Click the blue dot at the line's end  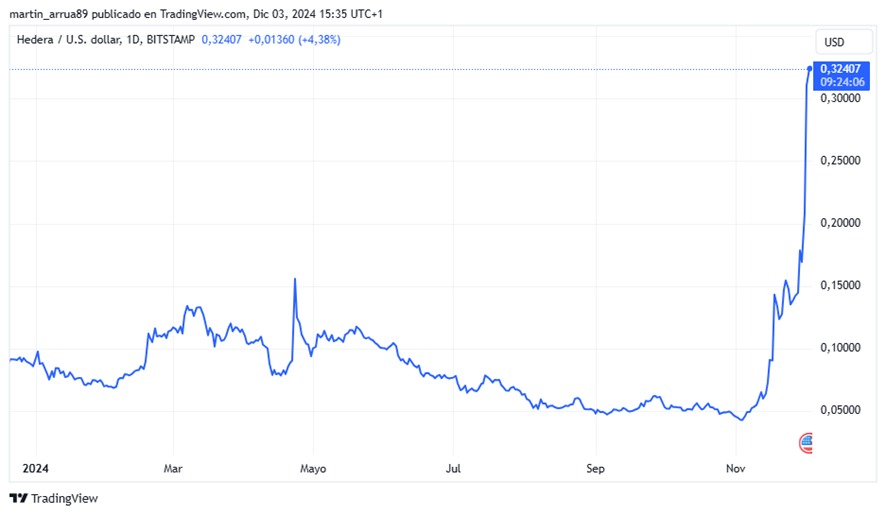[809, 68]
